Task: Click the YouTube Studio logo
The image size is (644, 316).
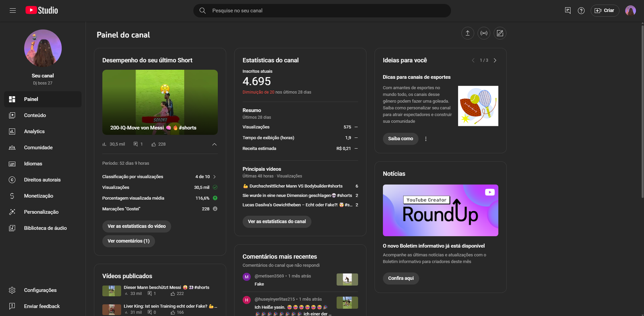Action: pyautogui.click(x=42, y=10)
